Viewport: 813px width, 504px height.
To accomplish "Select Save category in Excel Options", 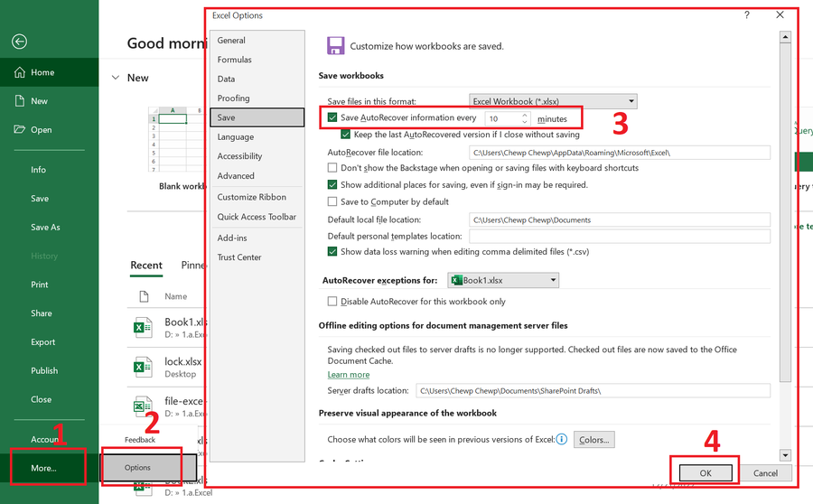I will tap(257, 117).
